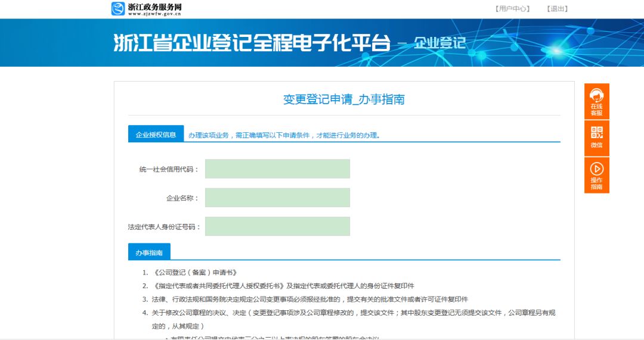
Task: Click the 办理该项业务 instruction text
Action: (x=284, y=135)
